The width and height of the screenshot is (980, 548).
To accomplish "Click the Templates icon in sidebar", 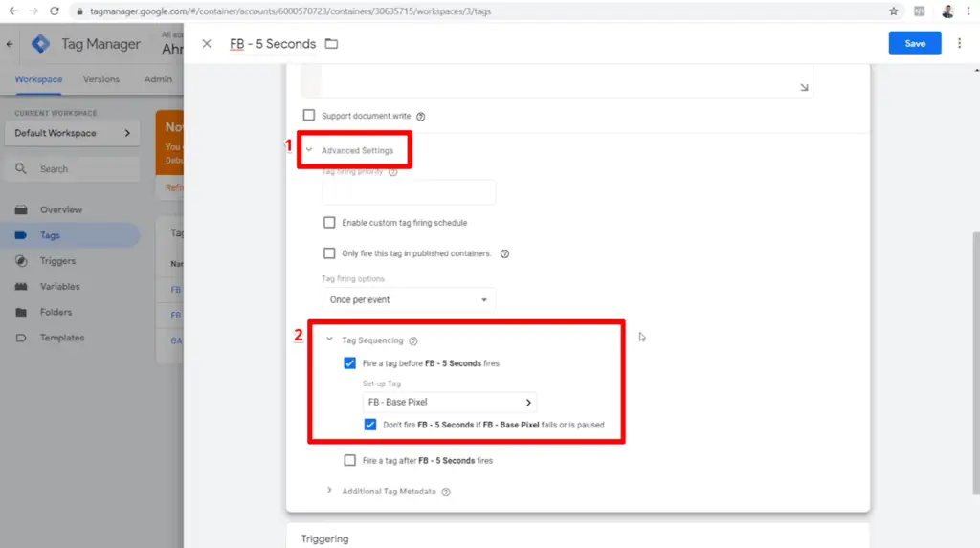I will click(x=21, y=338).
